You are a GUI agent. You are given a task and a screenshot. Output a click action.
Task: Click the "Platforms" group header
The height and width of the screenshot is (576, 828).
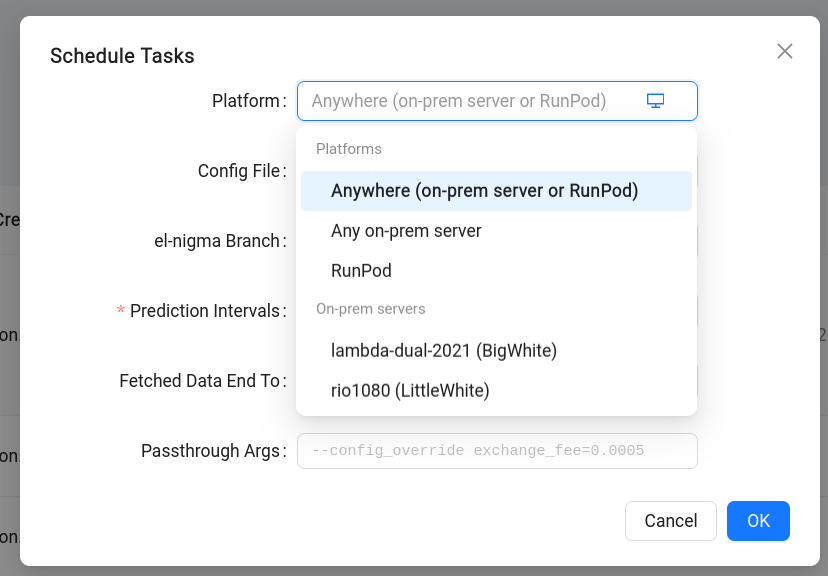[349, 148]
